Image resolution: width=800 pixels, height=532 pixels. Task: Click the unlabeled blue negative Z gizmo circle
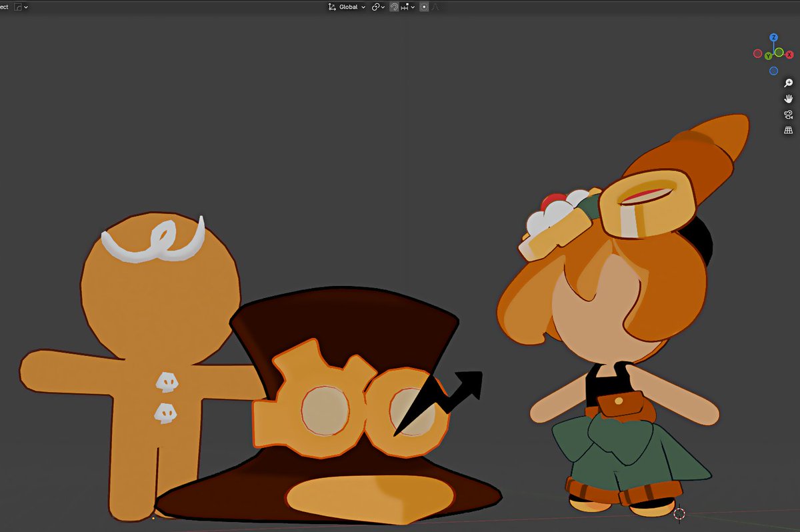773,71
